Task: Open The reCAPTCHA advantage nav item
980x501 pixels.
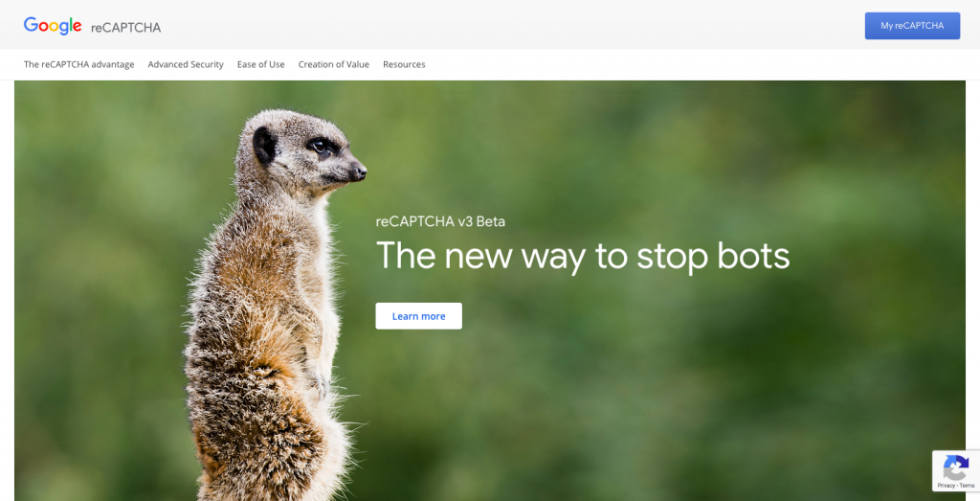Action: click(78, 64)
